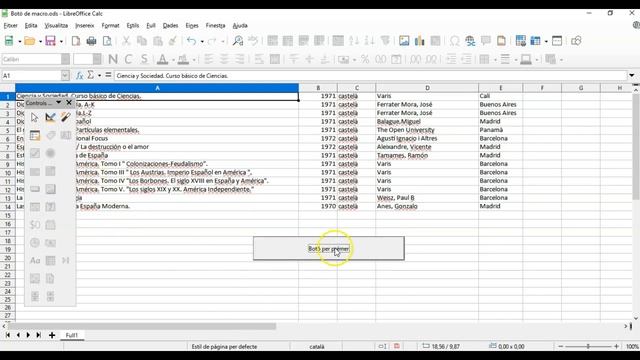
Task: Click the zoom slider handle
Action: pyautogui.click(x=588, y=346)
